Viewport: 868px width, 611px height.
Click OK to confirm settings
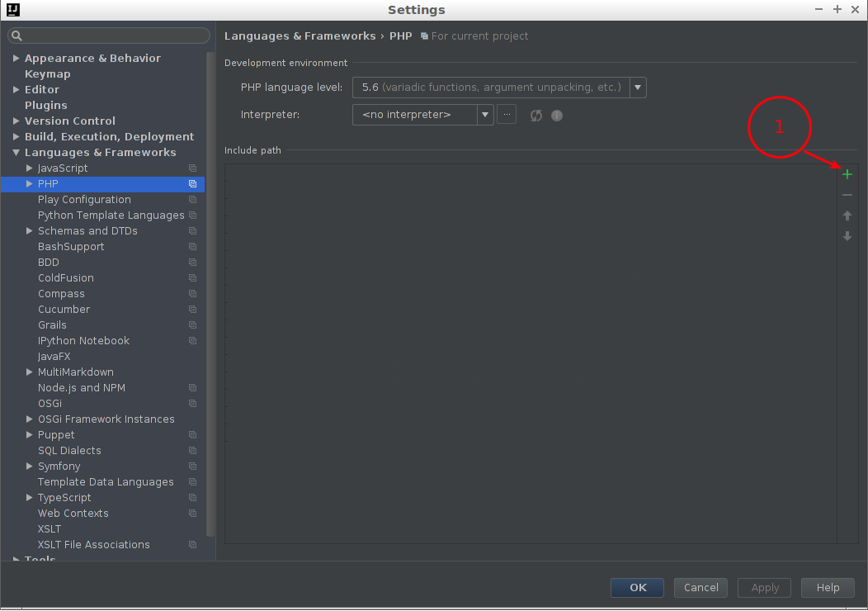pyautogui.click(x=637, y=588)
